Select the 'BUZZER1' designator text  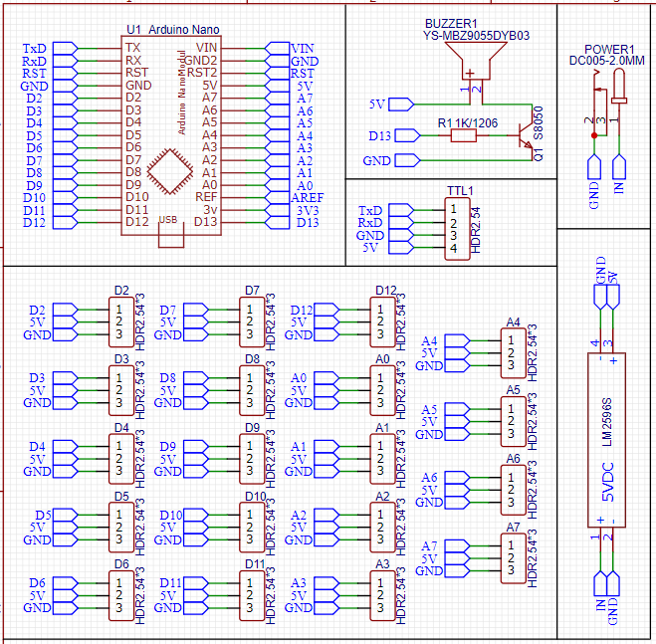[x=451, y=24]
